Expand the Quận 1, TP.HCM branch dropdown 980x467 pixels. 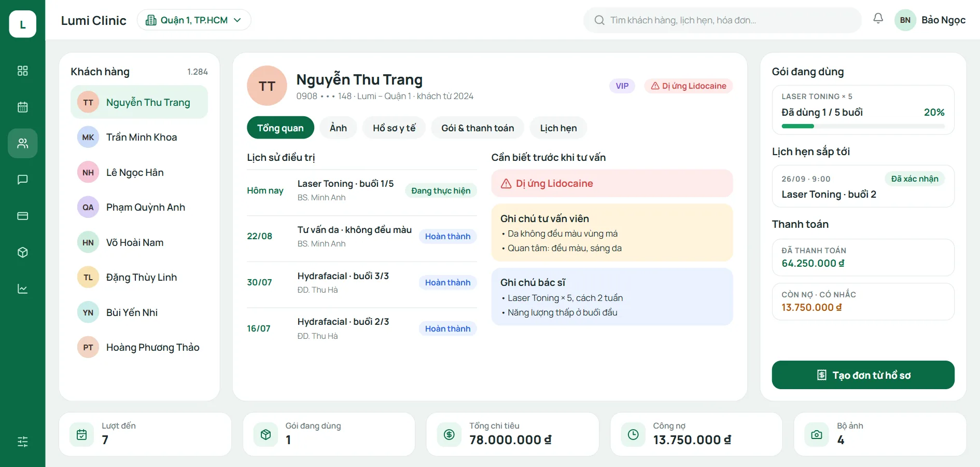(x=194, y=20)
